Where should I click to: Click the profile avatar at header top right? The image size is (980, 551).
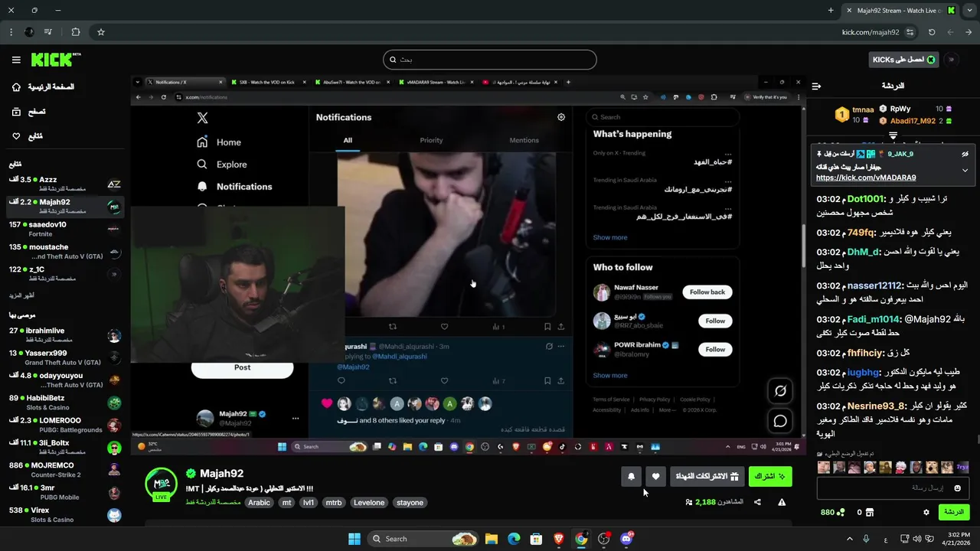click(952, 60)
